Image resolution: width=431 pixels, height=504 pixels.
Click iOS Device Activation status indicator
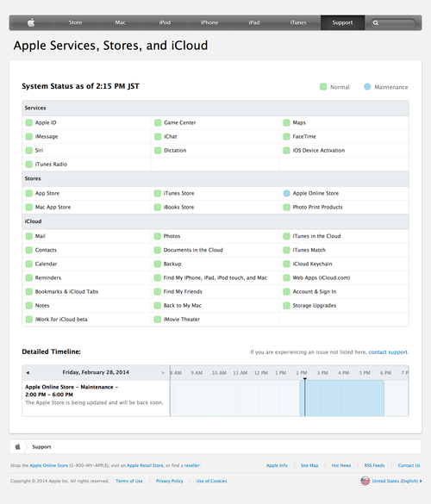tap(286, 150)
